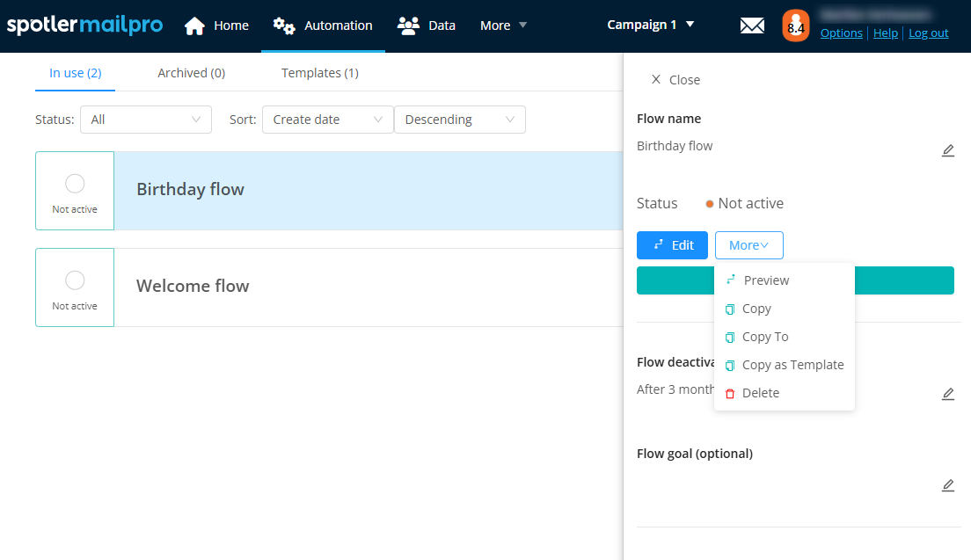Toggle the Welcome flow active radio circle
The width and height of the screenshot is (971, 560).
[75, 280]
